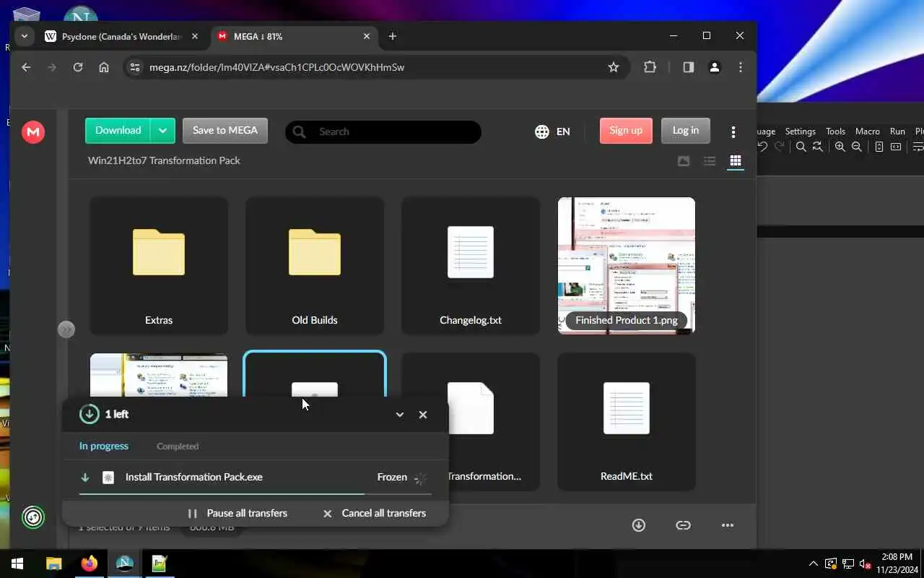
Task: Show hidden system tray icons
Action: pyautogui.click(x=814, y=564)
